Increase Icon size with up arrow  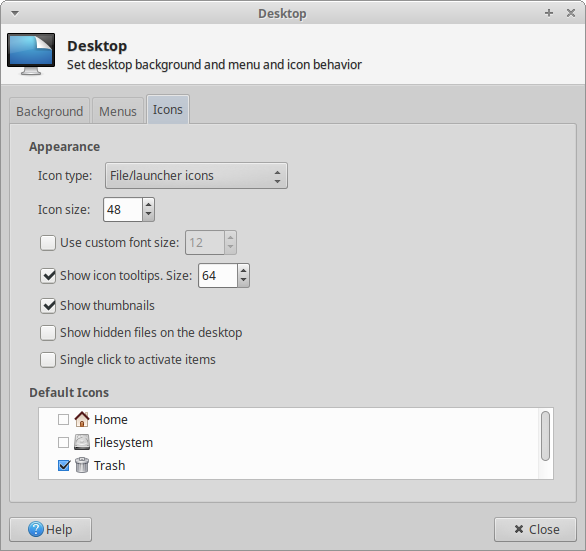pyautogui.click(x=148, y=204)
